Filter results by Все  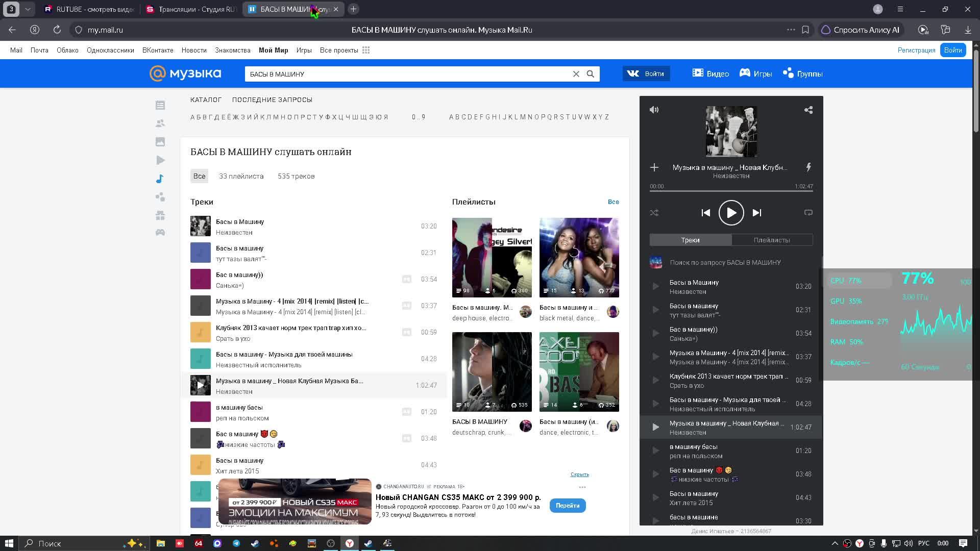point(199,176)
